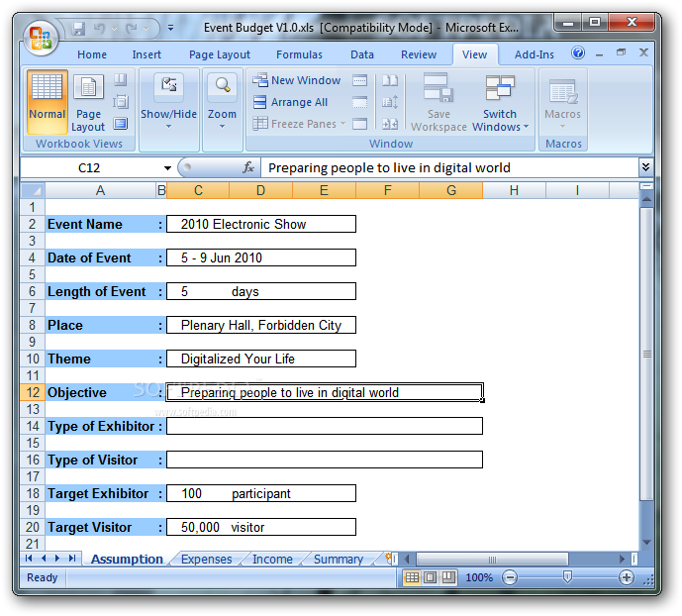Select the cell 'Digitalized Your Life'
The height and width of the screenshot is (616, 682).
click(x=261, y=359)
